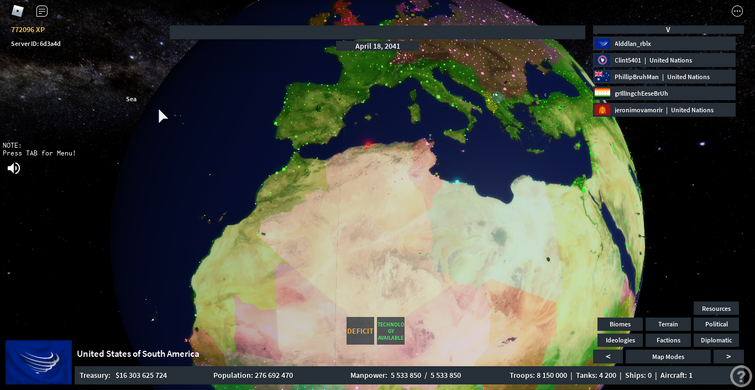Select the Terrain map mode
This screenshot has height=390, width=755.
668,324
